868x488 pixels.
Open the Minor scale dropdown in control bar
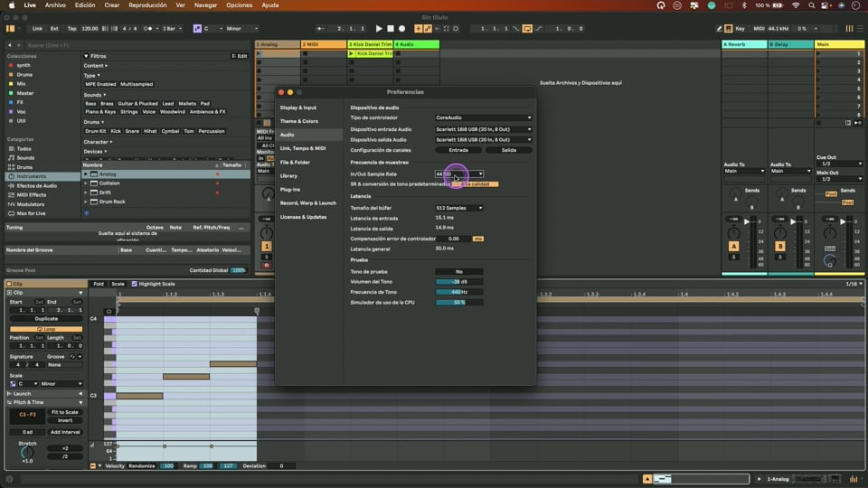point(242,28)
